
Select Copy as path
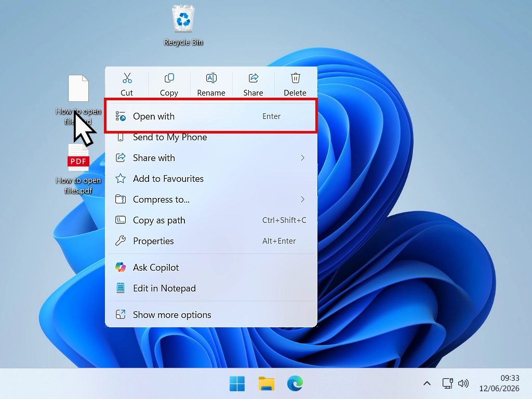[x=211, y=220]
